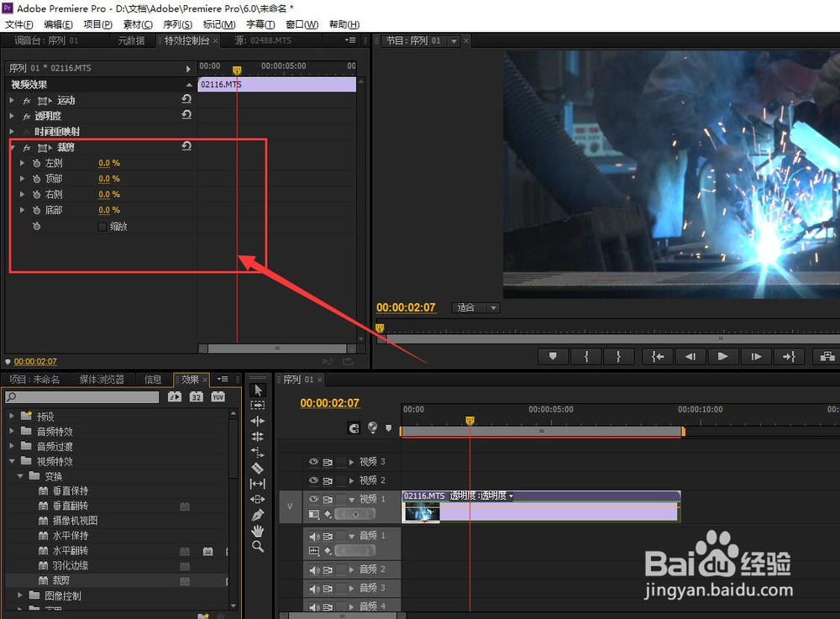Reset the 透明度 effect
The height and width of the screenshot is (619, 840).
pyautogui.click(x=186, y=114)
